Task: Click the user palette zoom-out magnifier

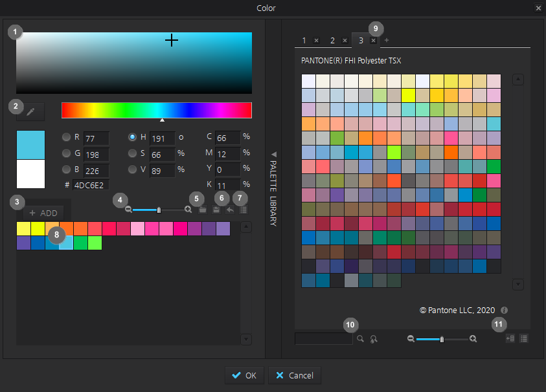Action: tap(128, 210)
